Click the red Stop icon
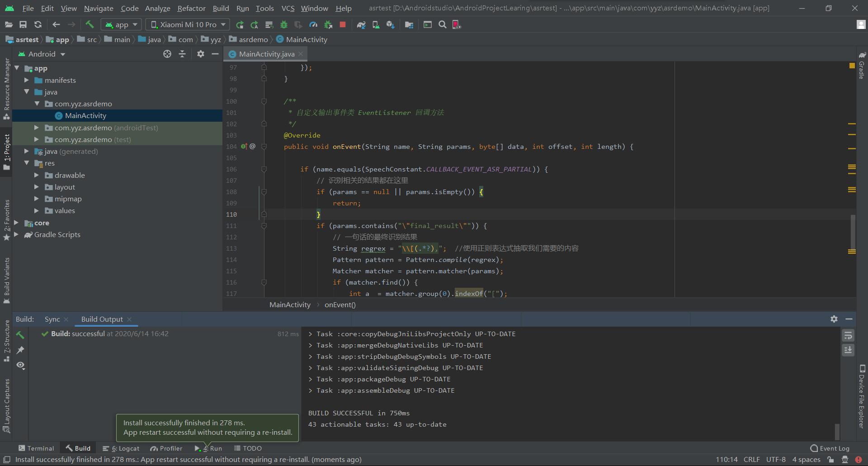Screen dimensions: 868x466 point(343,25)
